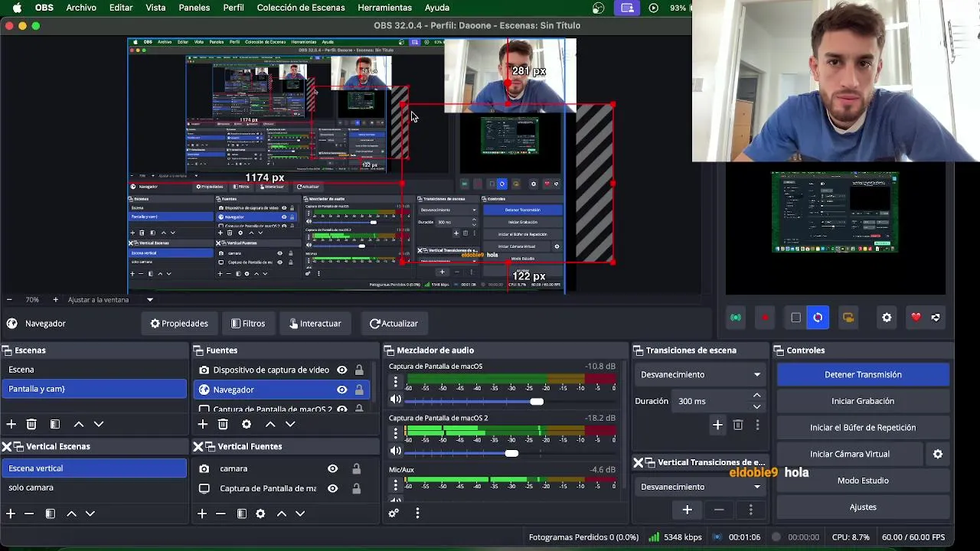Move source down in Fuentes panel
The width and height of the screenshot is (980, 551).
click(x=290, y=424)
